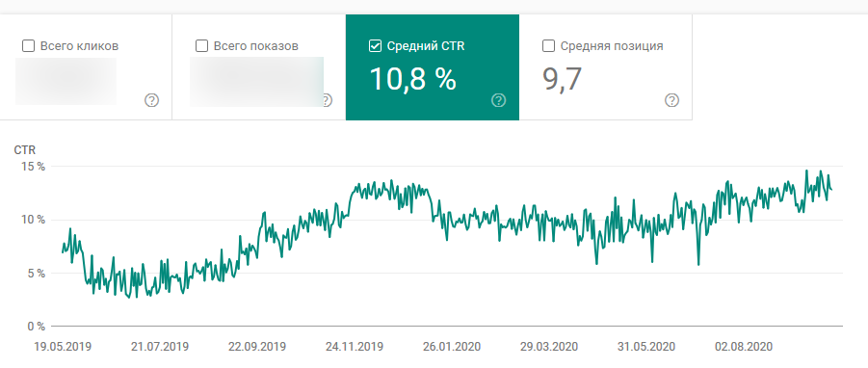Click the 5 % axis label
This screenshot has width=868, height=368.
(37, 274)
